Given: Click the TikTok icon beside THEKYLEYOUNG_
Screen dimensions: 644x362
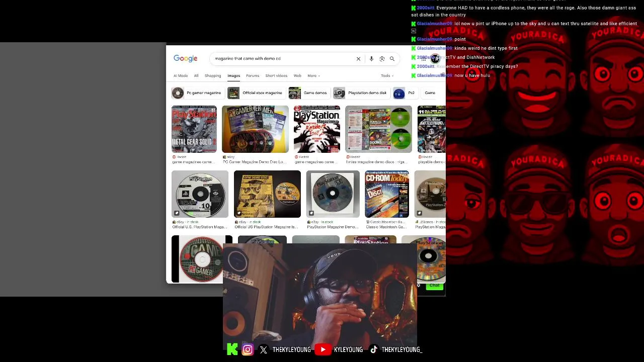Looking at the screenshot, I should [x=374, y=349].
